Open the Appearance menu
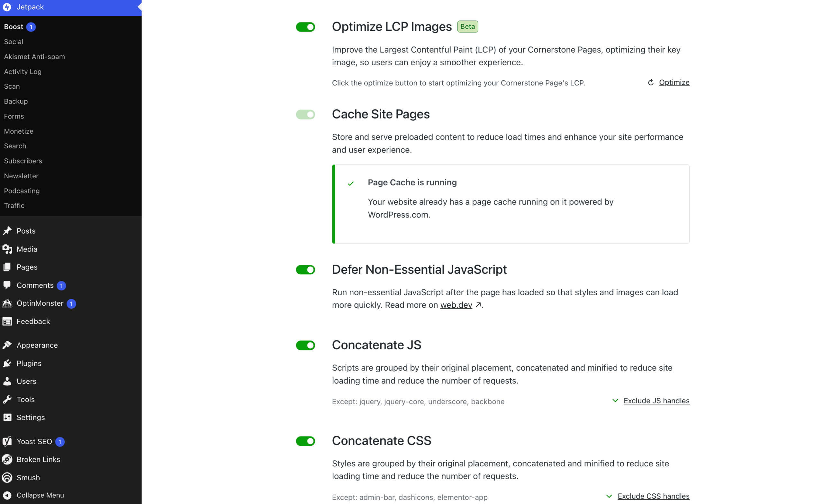The image size is (823, 504). point(37,345)
